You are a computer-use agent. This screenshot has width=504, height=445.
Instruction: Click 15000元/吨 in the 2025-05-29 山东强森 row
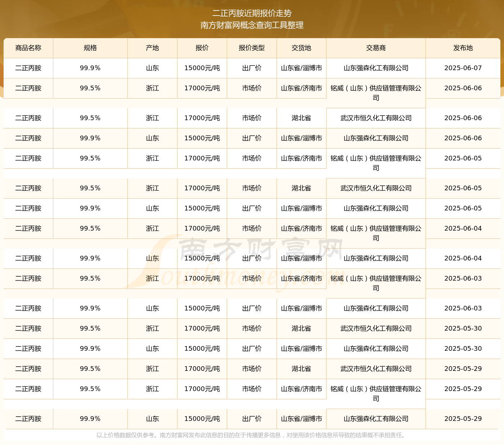[x=202, y=419]
